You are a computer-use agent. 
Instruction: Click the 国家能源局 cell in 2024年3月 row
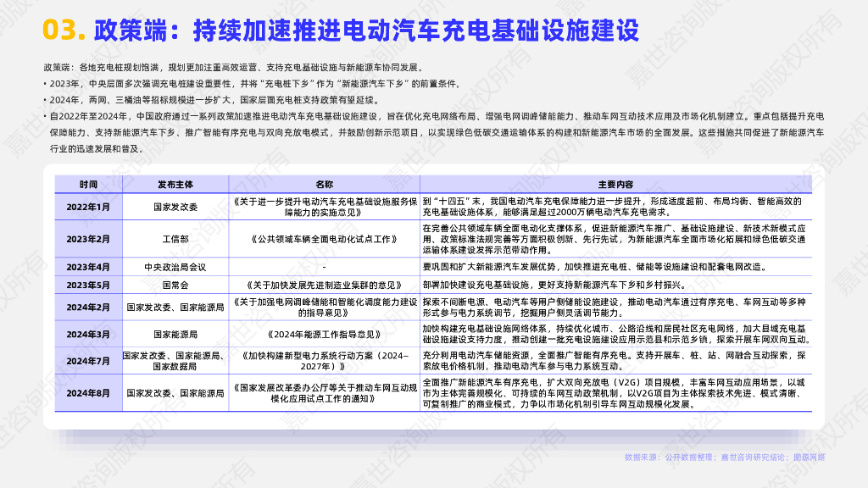(176, 335)
